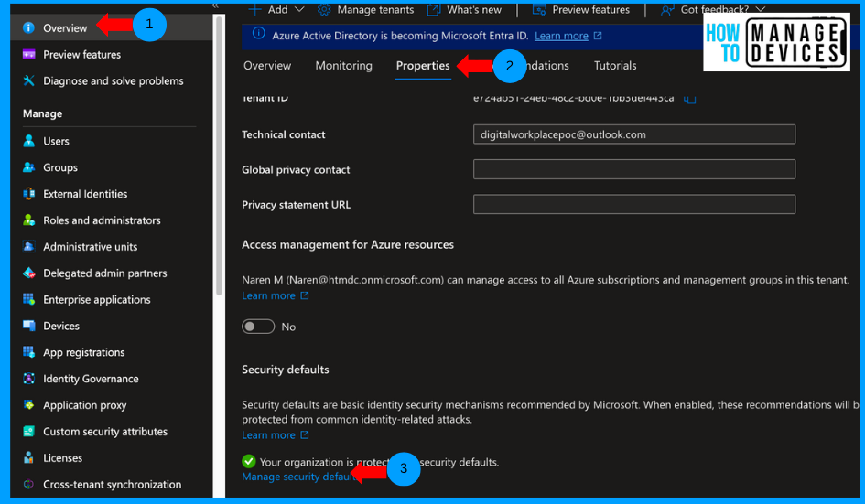The height and width of the screenshot is (504, 865).
Task: Click the sidebar vertical scrollbar
Action: pos(219,155)
